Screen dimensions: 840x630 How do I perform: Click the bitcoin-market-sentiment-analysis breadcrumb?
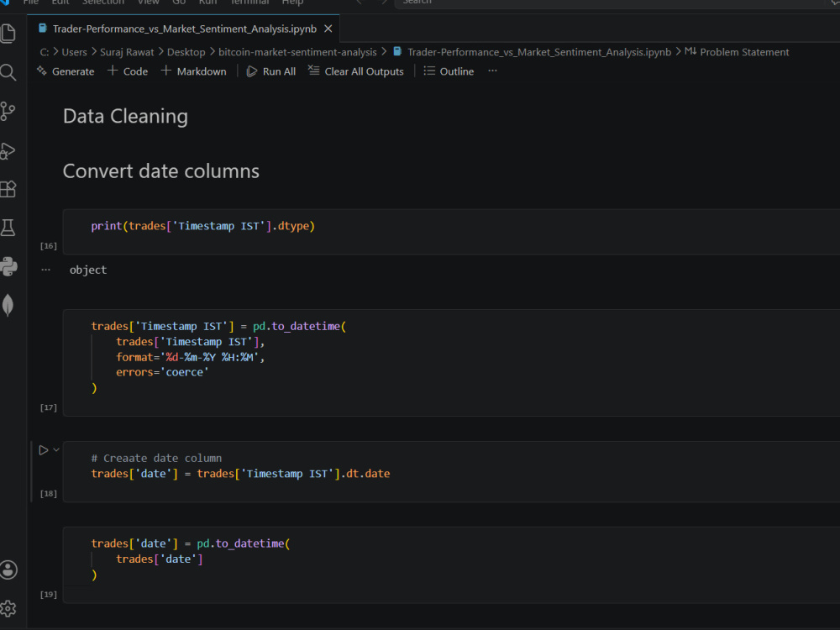[x=297, y=52]
